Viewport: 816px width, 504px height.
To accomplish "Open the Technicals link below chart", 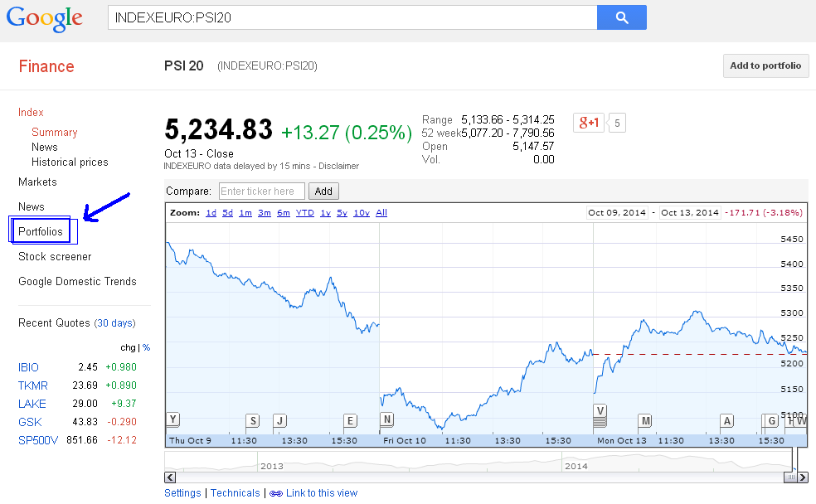I will pyautogui.click(x=235, y=493).
